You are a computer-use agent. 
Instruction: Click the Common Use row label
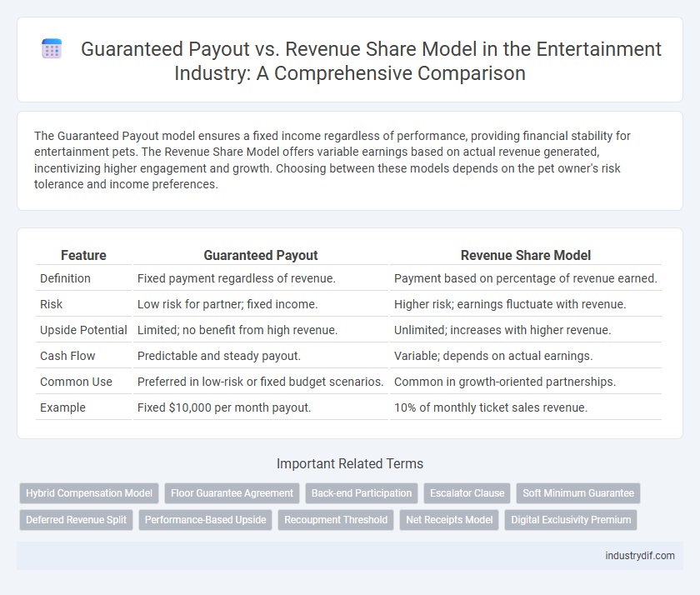click(x=76, y=382)
